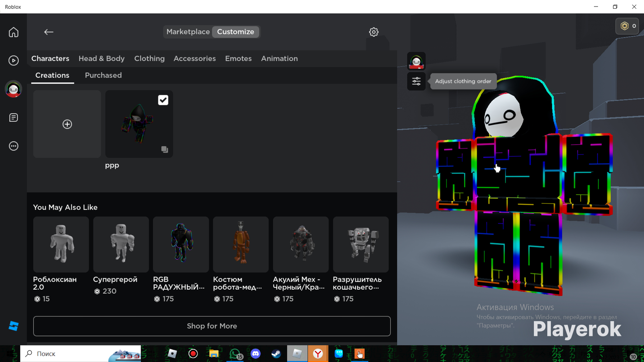Viewport: 644px width, 362px height.
Task: Open the Clothing tab
Action: (149, 59)
